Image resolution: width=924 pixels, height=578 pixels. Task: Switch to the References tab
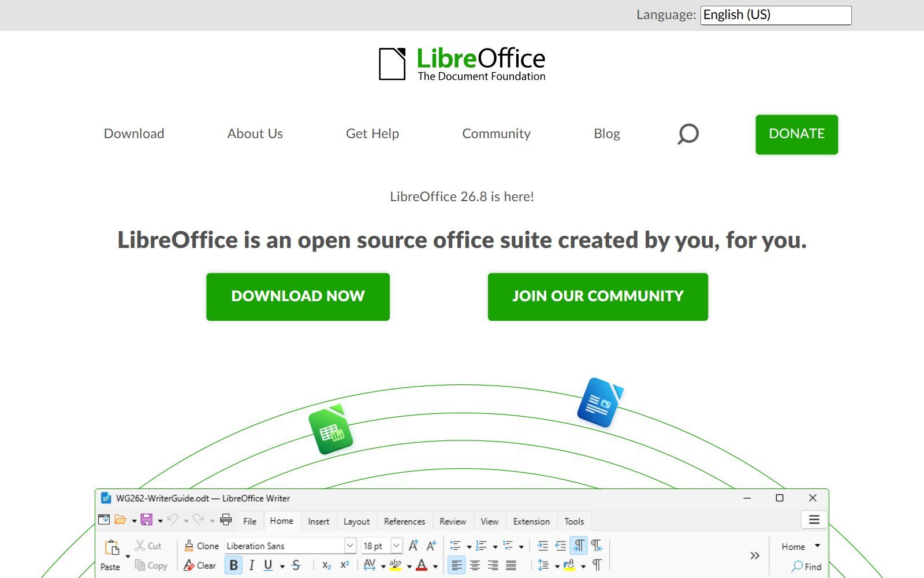[x=404, y=521]
